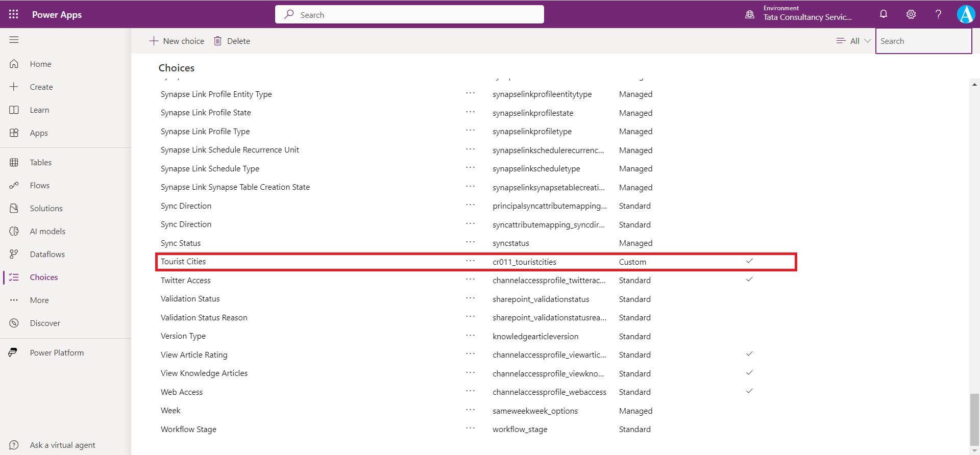
Task: Expand the More navigation item
Action: [x=39, y=300]
